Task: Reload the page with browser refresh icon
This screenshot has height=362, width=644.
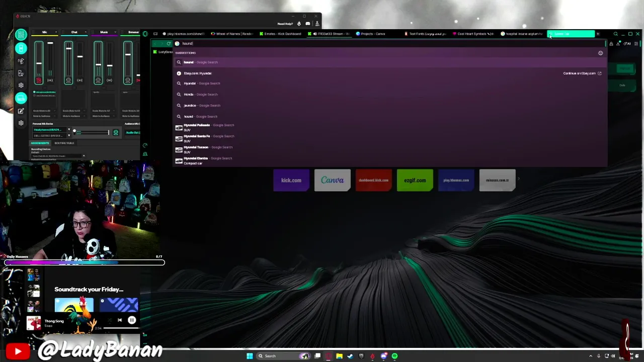Action: (169, 44)
